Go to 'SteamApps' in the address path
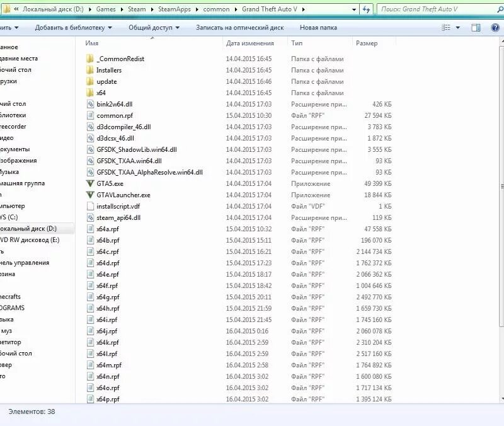504x426 pixels. click(x=175, y=9)
